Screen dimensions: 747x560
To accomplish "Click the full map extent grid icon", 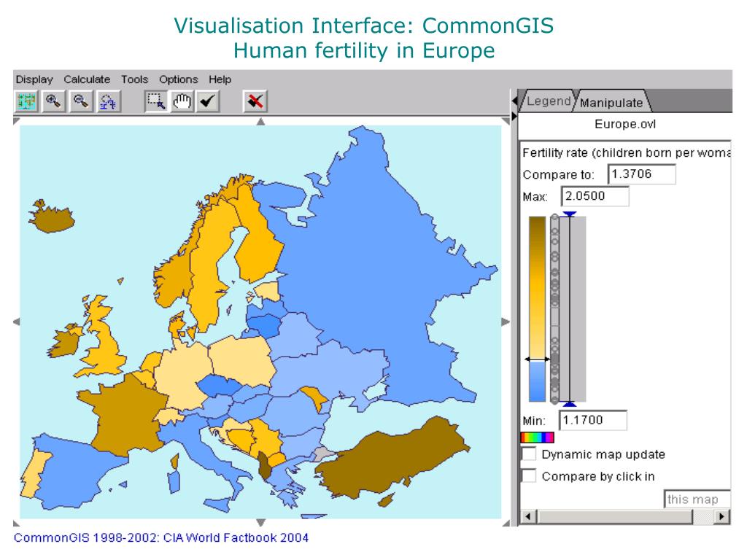I will coord(27,101).
